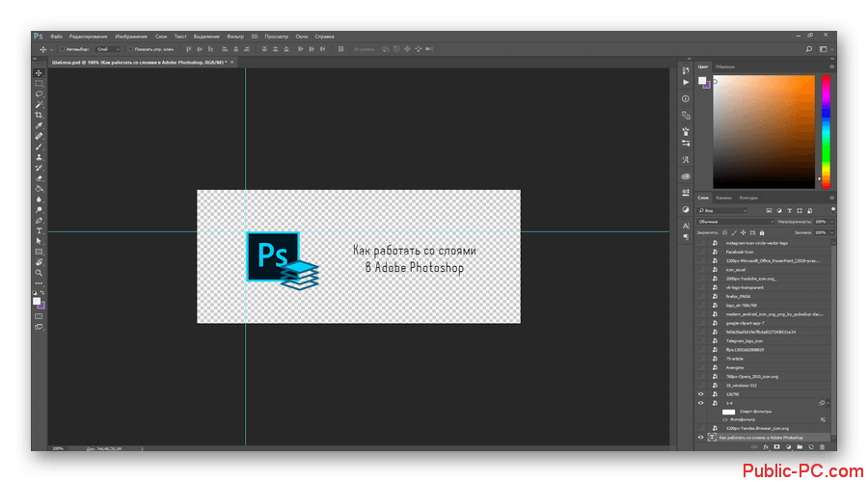868x482 pixels.
Task: Select the Clone Stamp tool
Action: [39, 157]
